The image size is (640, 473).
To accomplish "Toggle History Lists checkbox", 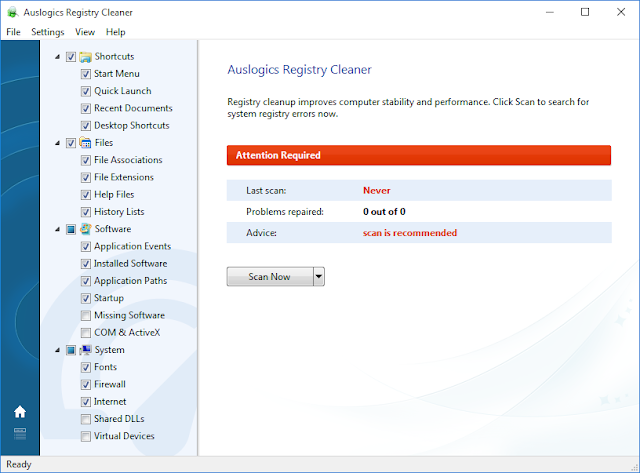I will click(x=86, y=212).
